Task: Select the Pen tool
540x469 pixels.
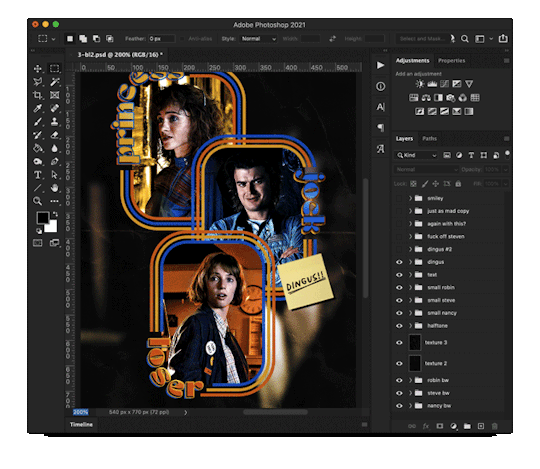Action: (x=54, y=161)
